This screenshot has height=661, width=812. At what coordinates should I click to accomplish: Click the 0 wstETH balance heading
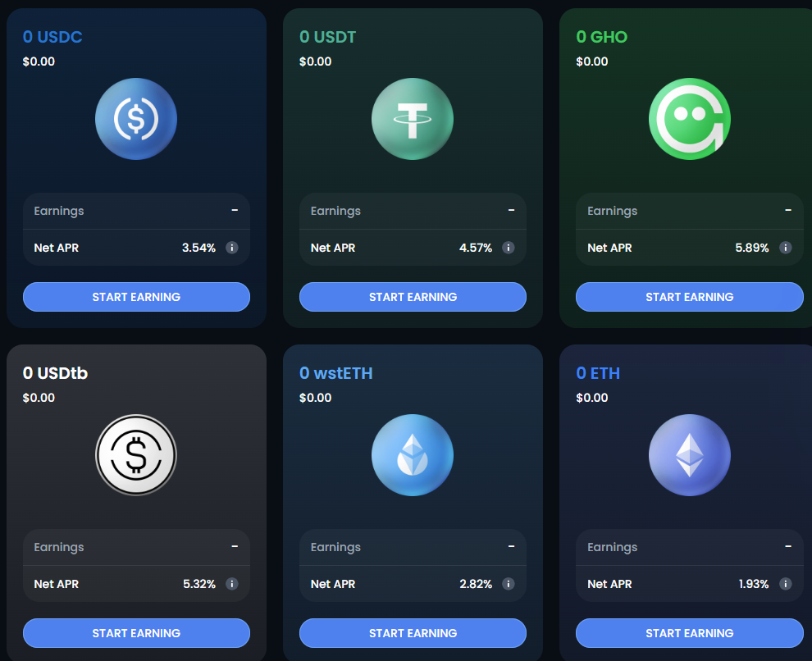(336, 373)
